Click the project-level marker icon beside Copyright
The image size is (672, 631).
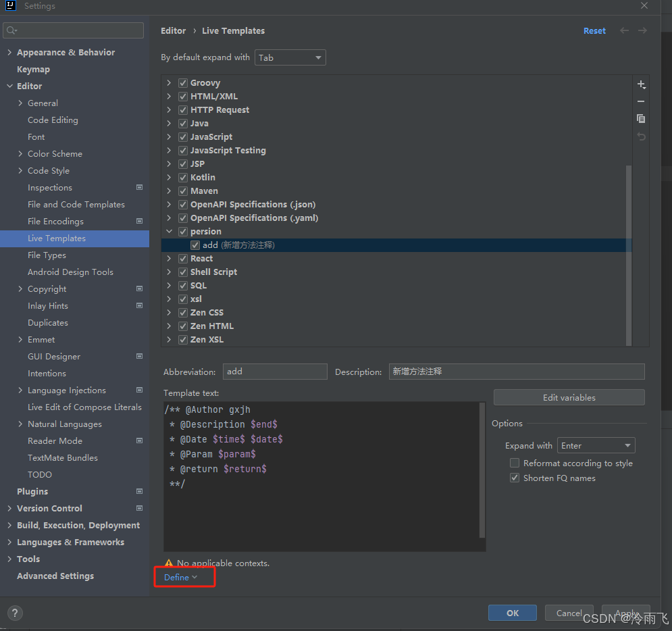(x=139, y=289)
